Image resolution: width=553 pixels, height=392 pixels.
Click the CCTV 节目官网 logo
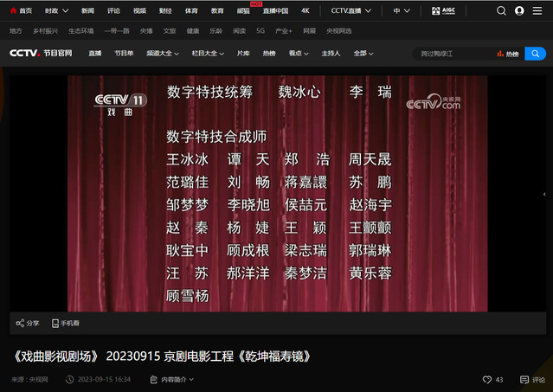tap(41, 53)
